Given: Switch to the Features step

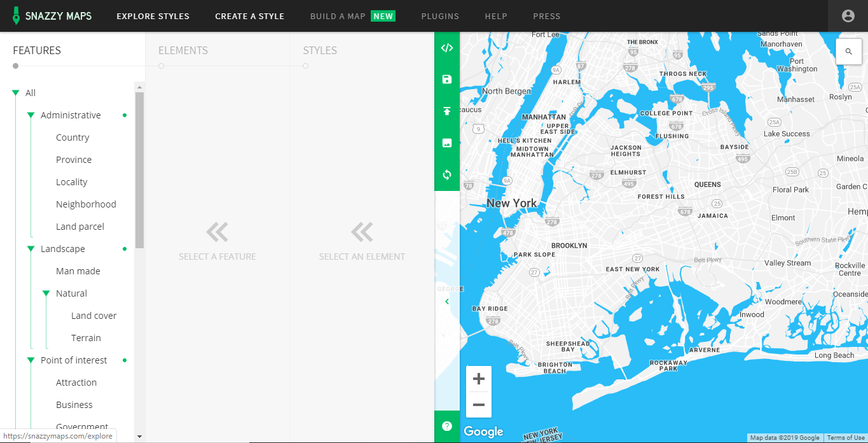Looking at the screenshot, I should coord(37,50).
